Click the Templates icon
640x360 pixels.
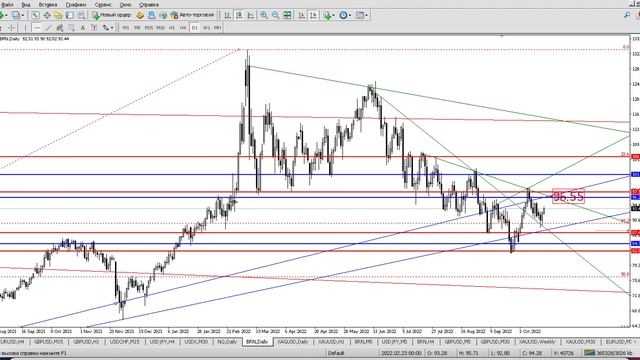pos(360,15)
